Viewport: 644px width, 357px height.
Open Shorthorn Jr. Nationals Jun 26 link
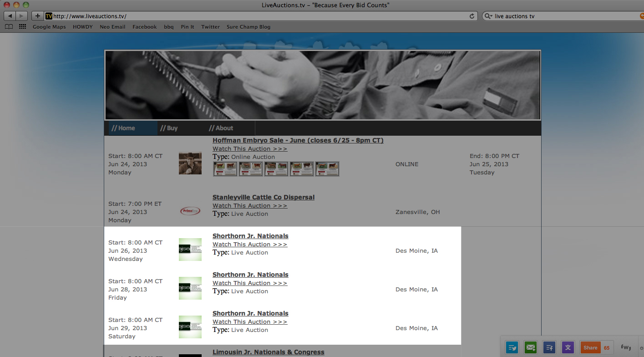tap(250, 236)
